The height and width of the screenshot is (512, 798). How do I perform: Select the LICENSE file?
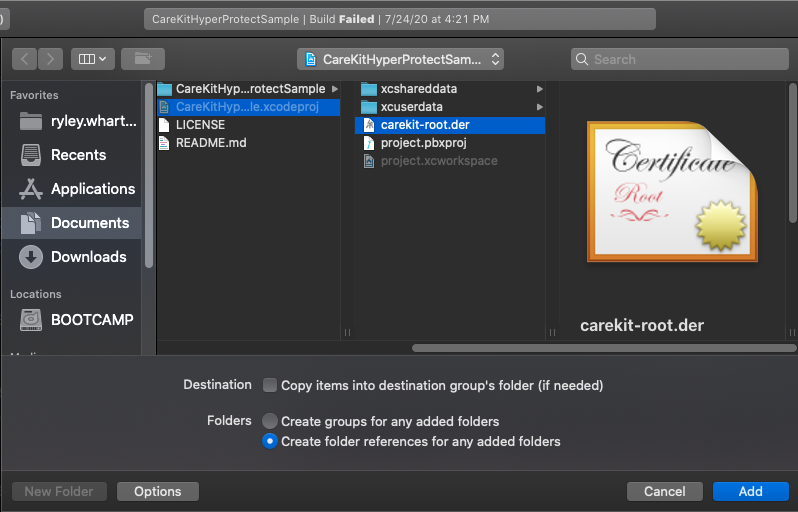click(x=248, y=125)
